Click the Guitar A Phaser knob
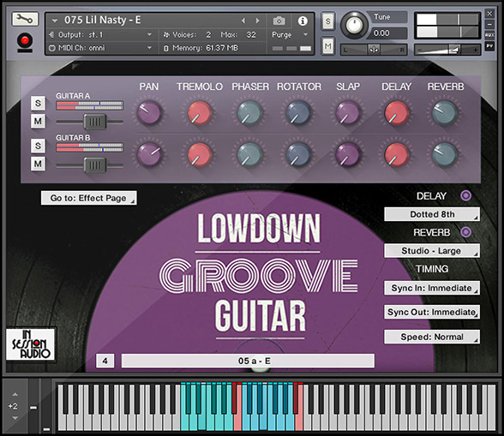The width and height of the screenshot is (504, 436). [249, 112]
